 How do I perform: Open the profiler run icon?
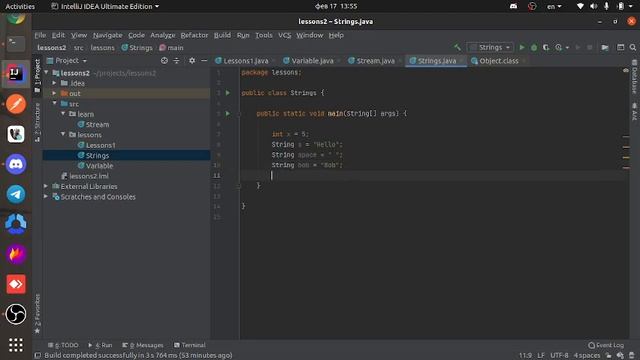[x=558, y=47]
